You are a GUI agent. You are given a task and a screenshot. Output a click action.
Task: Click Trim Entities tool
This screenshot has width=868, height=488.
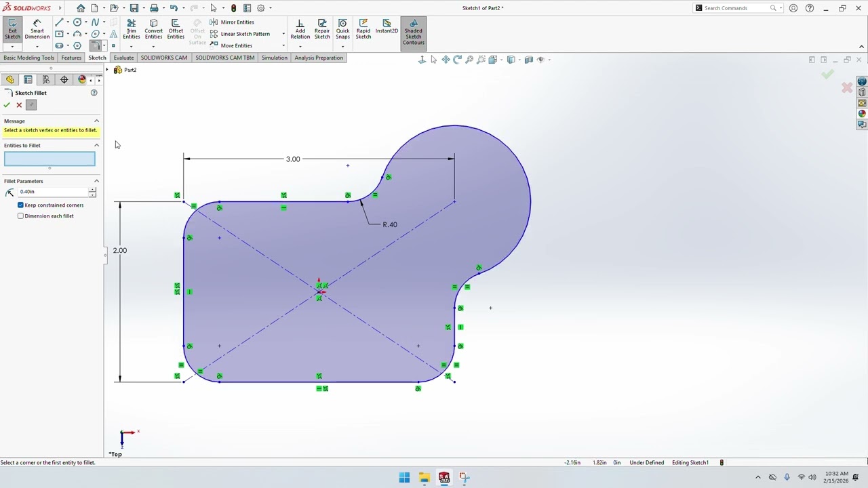pos(132,29)
